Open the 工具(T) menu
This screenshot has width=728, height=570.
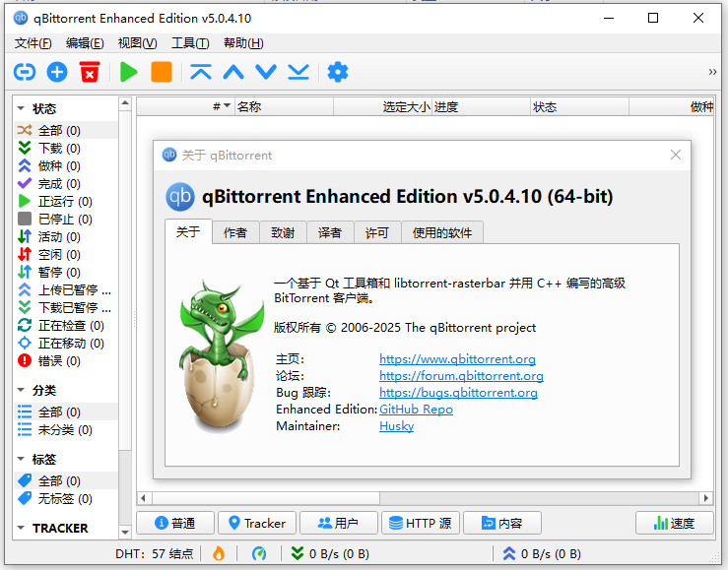(190, 43)
